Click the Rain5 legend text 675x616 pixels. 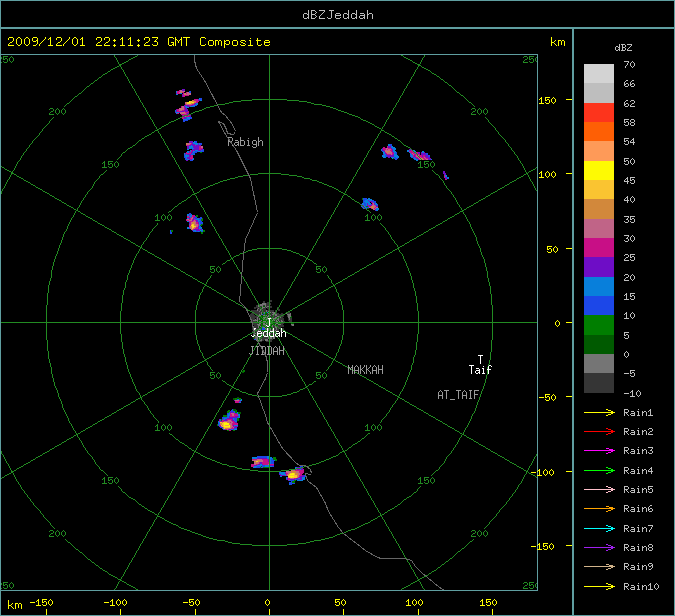coord(638,489)
